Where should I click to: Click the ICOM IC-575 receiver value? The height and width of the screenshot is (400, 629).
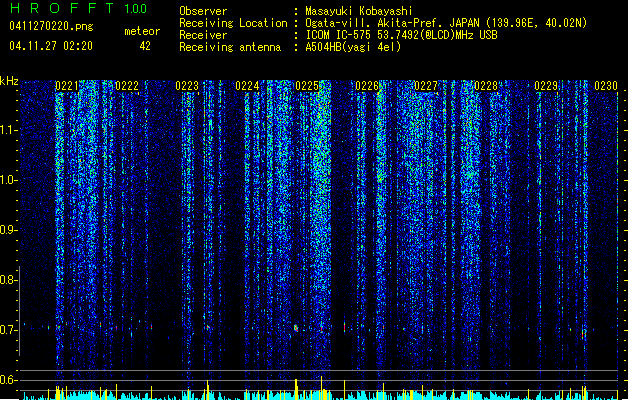pos(401,35)
